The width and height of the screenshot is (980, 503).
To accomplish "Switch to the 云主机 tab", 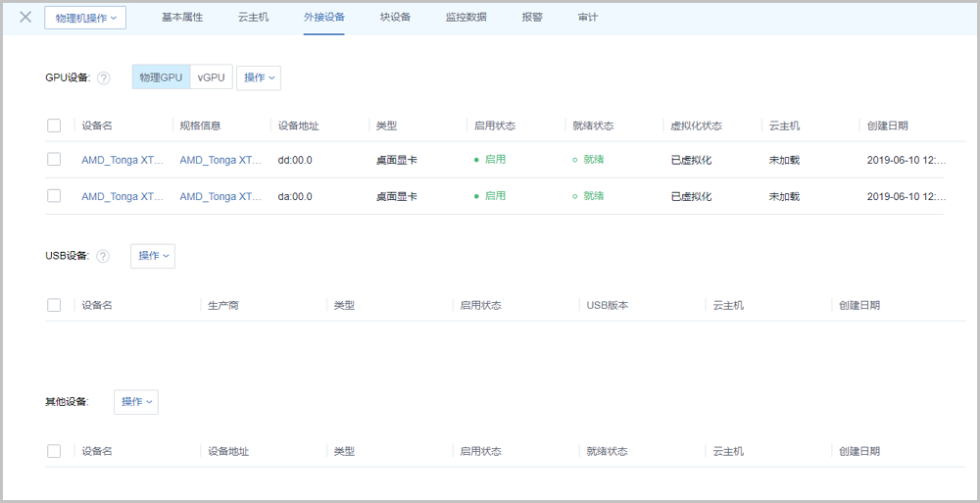I will (253, 18).
